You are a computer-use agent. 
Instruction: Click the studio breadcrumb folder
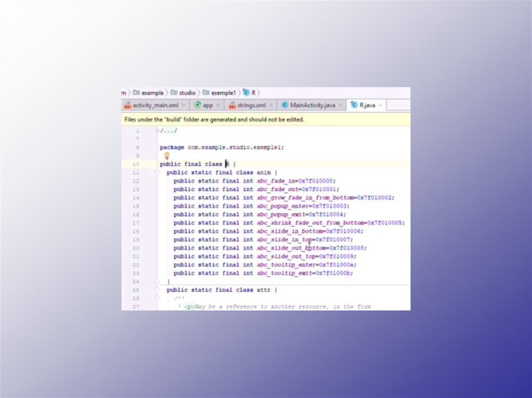point(183,92)
